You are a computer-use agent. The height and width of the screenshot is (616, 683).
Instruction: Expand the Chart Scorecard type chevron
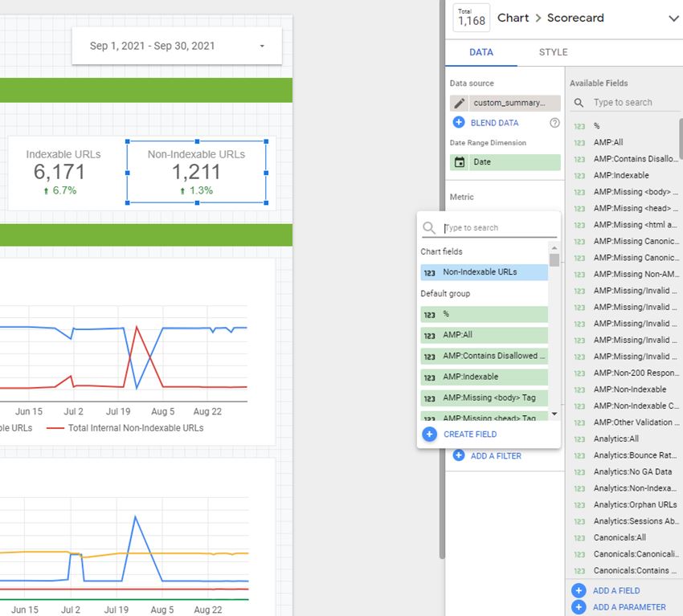(673, 18)
